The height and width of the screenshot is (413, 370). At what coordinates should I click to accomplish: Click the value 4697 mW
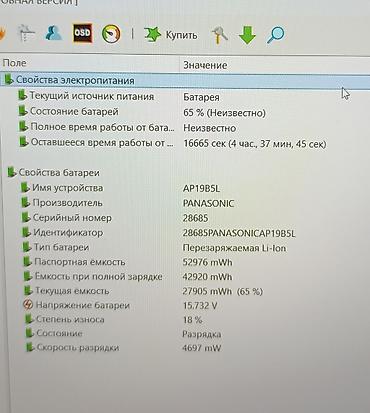[202, 348]
